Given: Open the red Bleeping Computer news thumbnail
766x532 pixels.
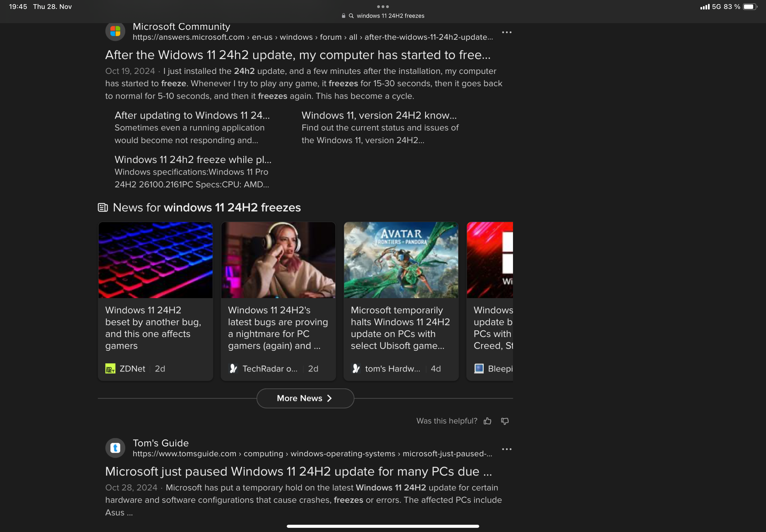Looking at the screenshot, I should 490,260.
